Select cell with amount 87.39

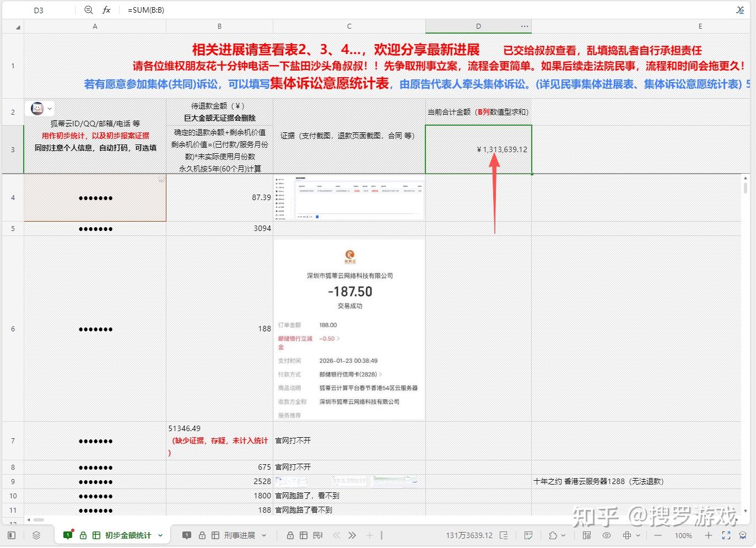pos(219,198)
